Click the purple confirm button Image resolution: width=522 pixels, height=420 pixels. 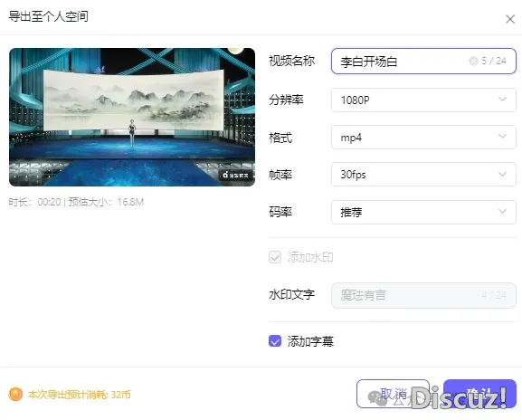[479, 394]
